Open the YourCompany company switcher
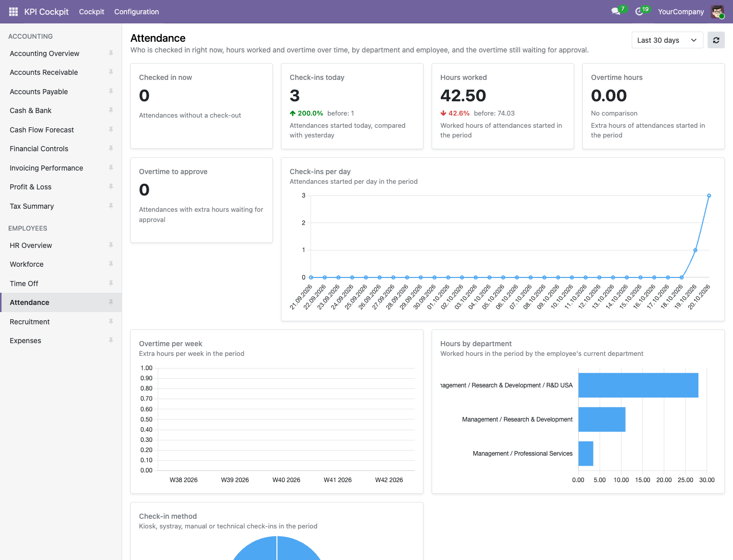 [681, 12]
